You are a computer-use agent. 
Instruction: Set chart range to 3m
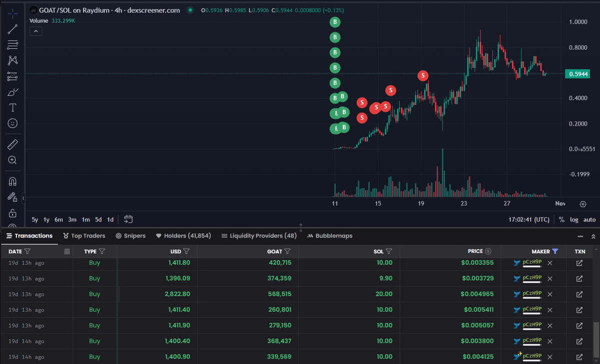click(72, 219)
